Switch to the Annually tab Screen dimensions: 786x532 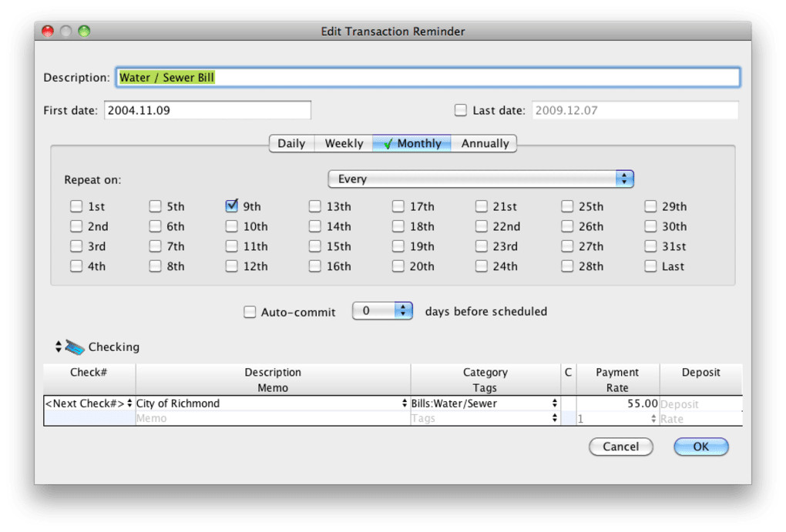tap(484, 143)
